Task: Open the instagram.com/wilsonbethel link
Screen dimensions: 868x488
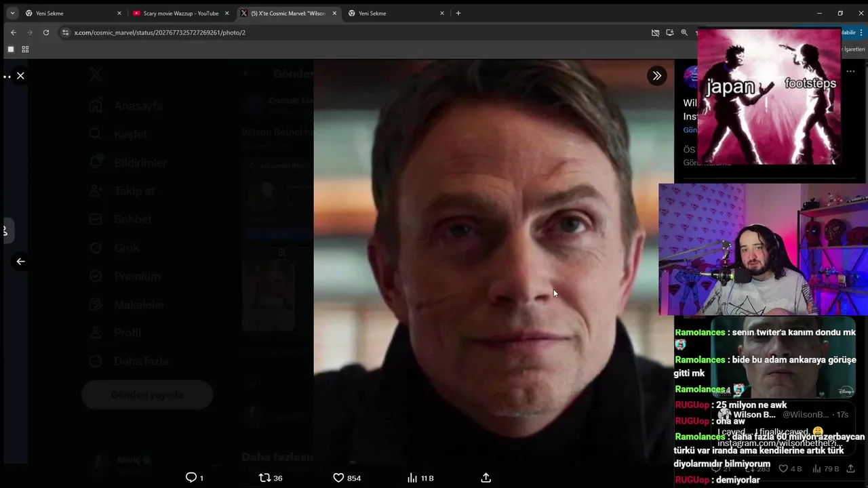Action: pyautogui.click(x=781, y=443)
